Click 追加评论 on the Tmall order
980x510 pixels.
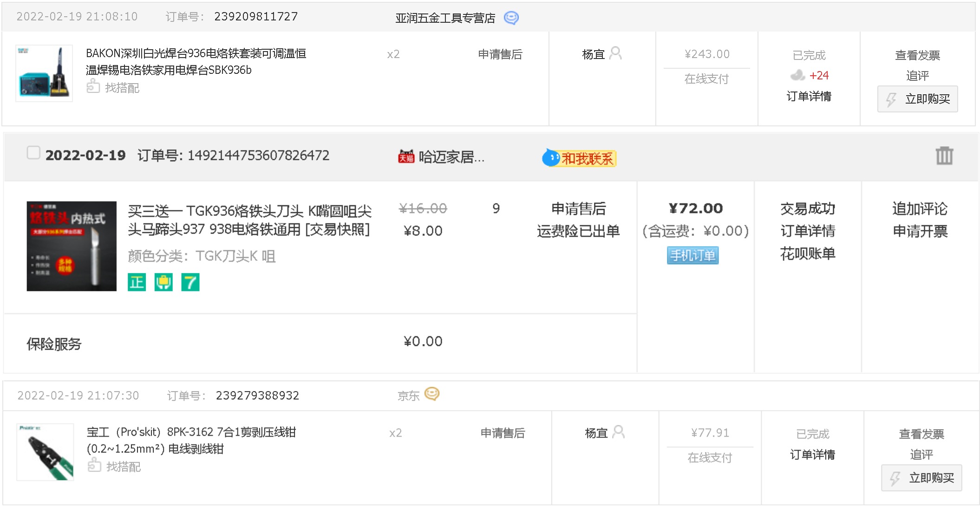[x=920, y=209]
